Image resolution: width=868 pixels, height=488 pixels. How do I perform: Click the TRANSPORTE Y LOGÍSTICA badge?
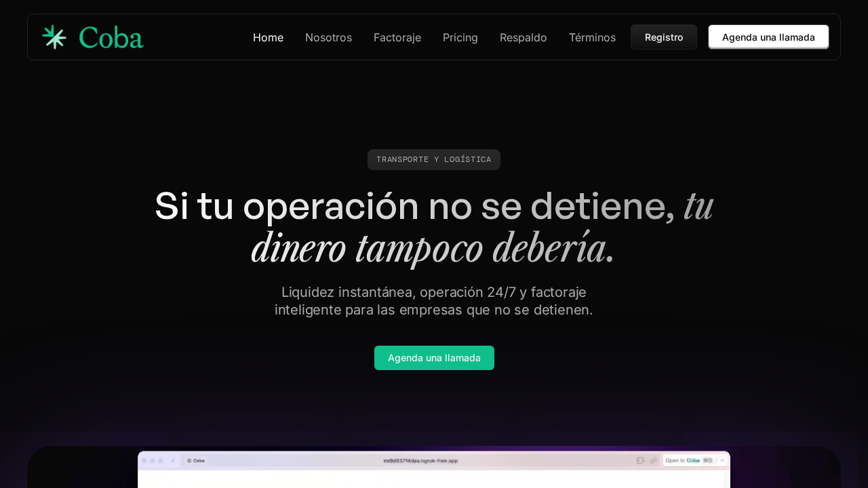pyautogui.click(x=434, y=159)
